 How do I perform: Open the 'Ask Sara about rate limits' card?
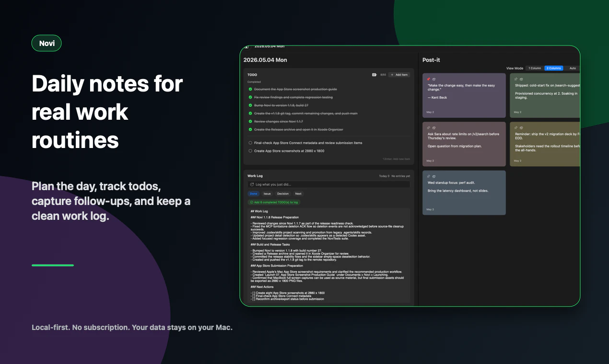[x=464, y=144]
